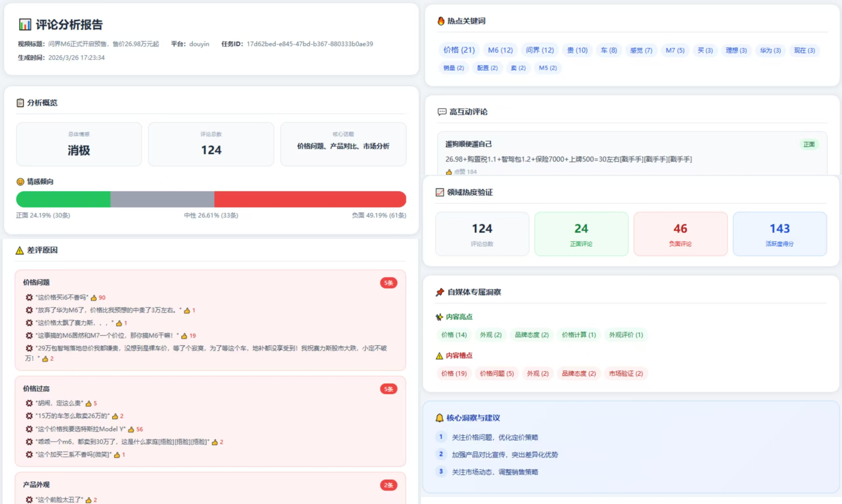Click the thumbs-up icon beside 点赞 184
This screenshot has width=842, height=504.
[x=449, y=172]
